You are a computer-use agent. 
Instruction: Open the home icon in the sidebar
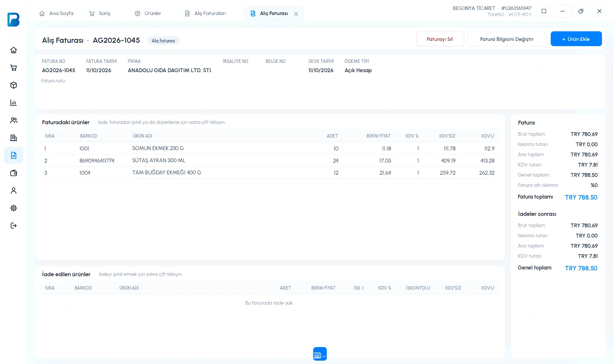13,50
